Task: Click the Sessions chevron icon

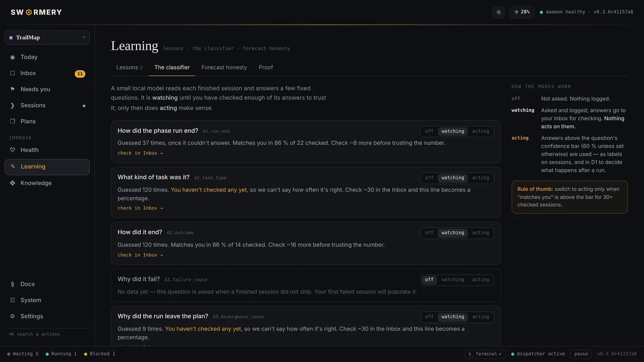Action: click(x=12, y=105)
